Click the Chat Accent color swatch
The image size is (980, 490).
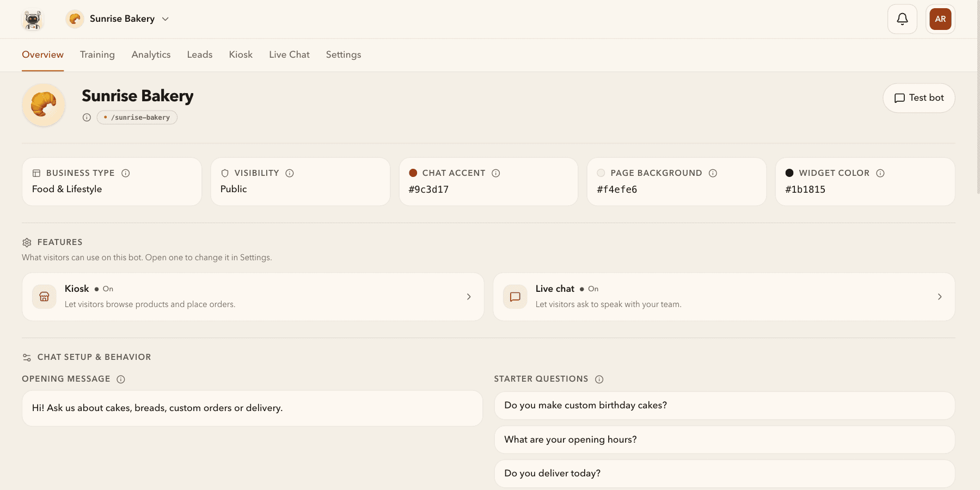(x=413, y=173)
